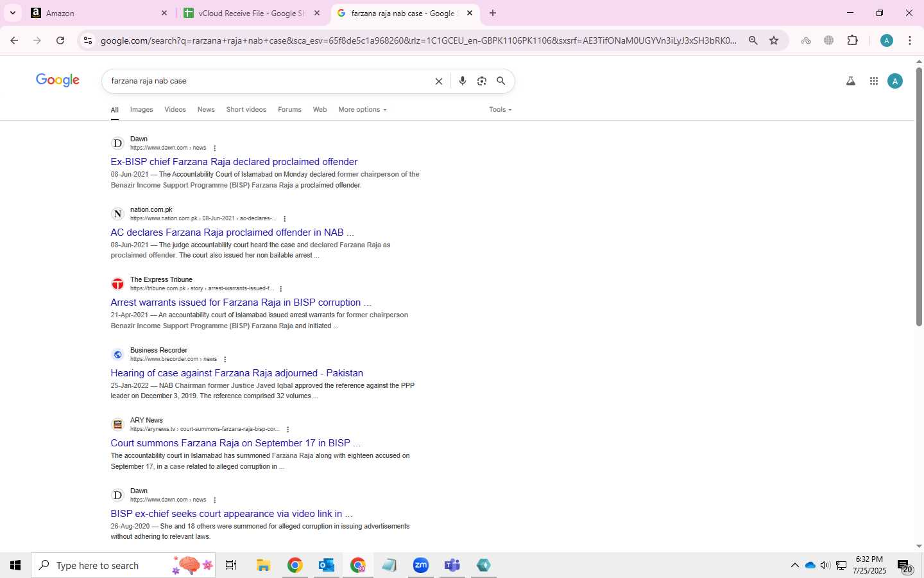View site information icon in address bar
The image size is (924, 578).
(x=88, y=40)
